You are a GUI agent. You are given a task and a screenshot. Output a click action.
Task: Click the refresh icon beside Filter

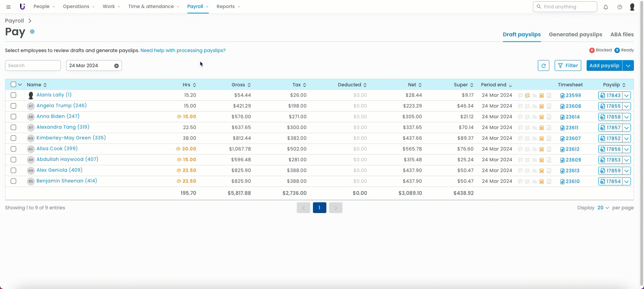543,66
